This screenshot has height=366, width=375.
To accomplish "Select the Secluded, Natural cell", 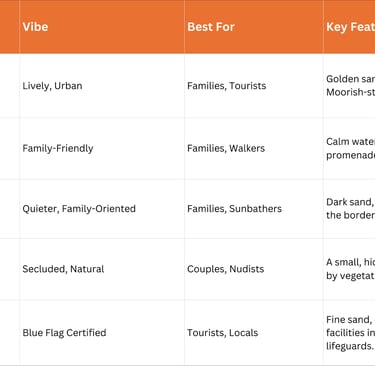I will (x=102, y=269).
